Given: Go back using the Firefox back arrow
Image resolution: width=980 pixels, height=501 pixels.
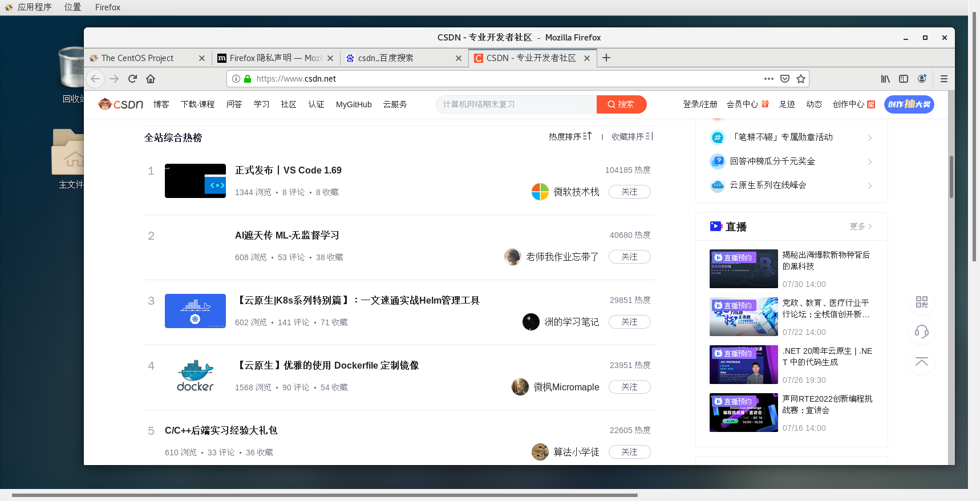Looking at the screenshot, I should 95,79.
